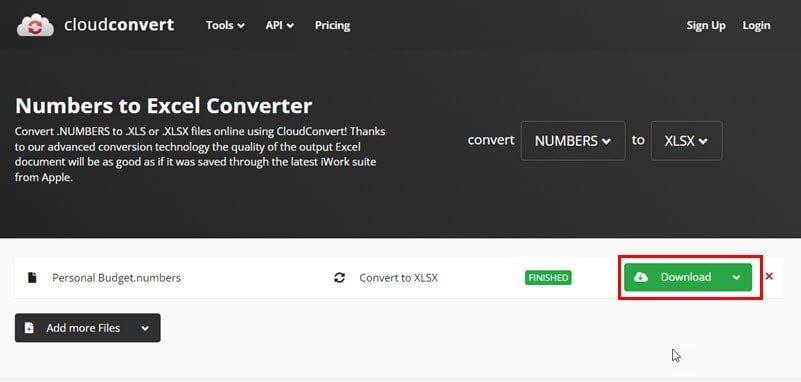Click the Convert to XLSX text
This screenshot has width=801, height=382.
(x=398, y=278)
